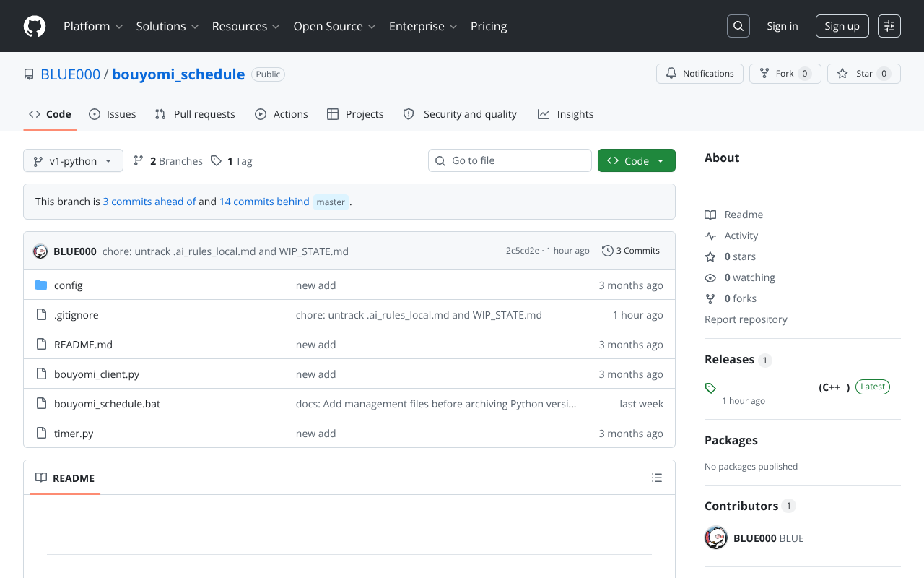Click the master branch label
The width and height of the screenshot is (924, 578).
click(331, 202)
